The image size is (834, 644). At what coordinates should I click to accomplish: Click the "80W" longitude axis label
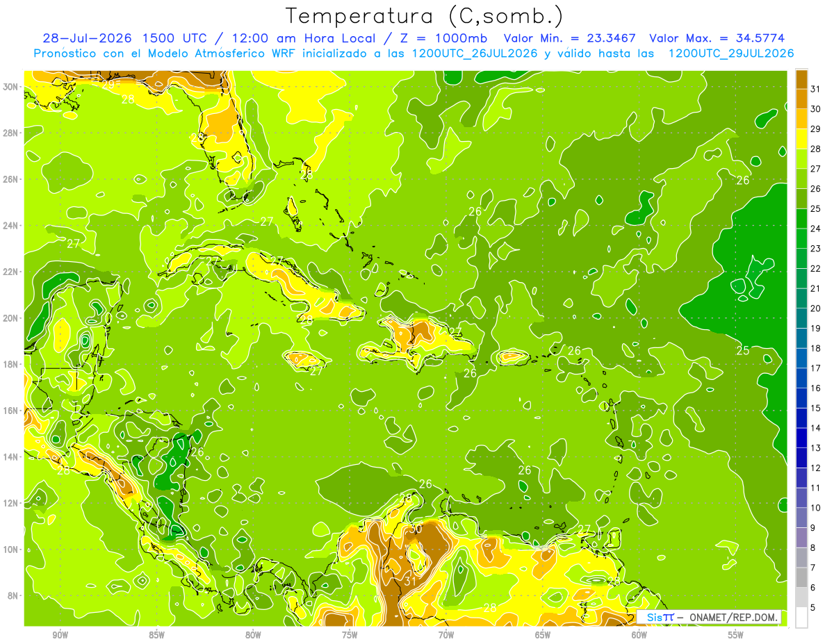click(253, 635)
